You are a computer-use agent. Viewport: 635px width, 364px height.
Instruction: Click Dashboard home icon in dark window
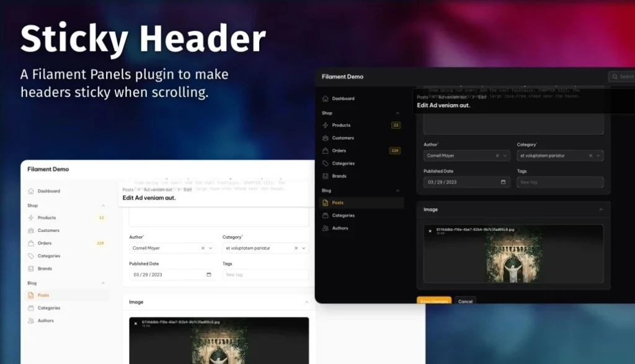[x=325, y=99]
